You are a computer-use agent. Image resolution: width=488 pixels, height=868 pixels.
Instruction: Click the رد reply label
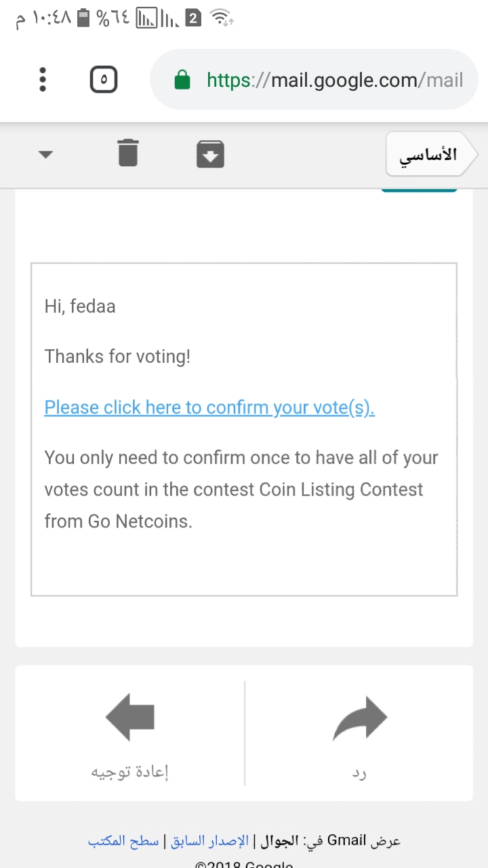click(x=359, y=772)
